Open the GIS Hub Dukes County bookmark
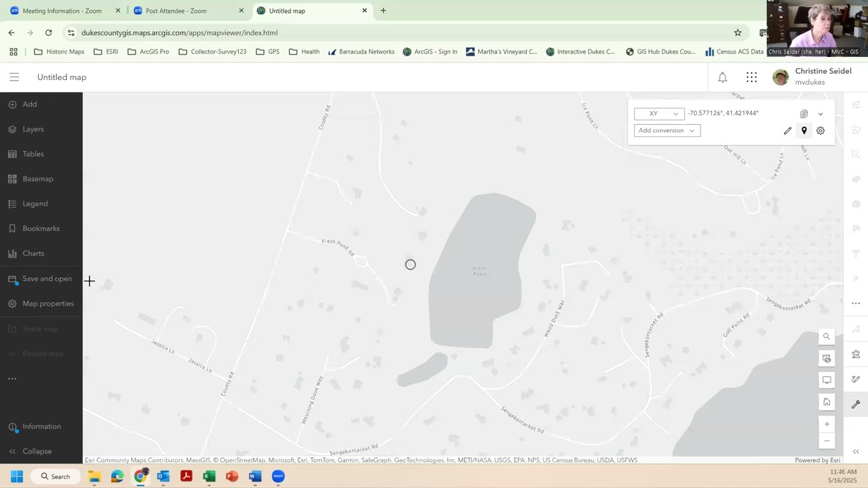This screenshot has width=868, height=488. [660, 52]
